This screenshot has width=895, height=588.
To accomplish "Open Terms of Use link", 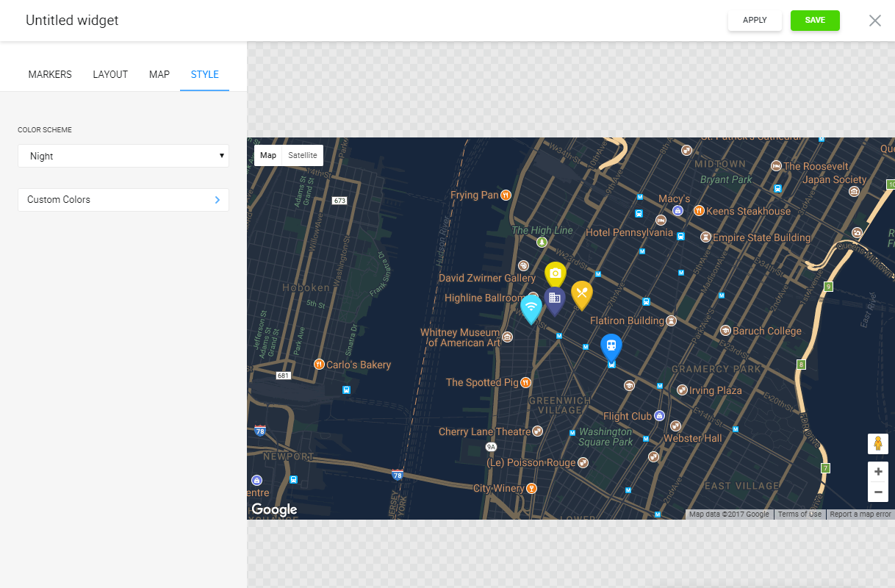I will tap(799, 514).
